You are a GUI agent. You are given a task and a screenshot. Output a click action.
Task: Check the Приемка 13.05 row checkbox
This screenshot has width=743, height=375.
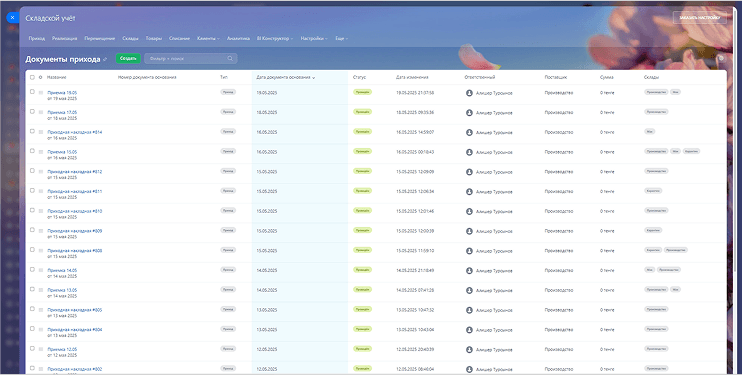point(32,289)
